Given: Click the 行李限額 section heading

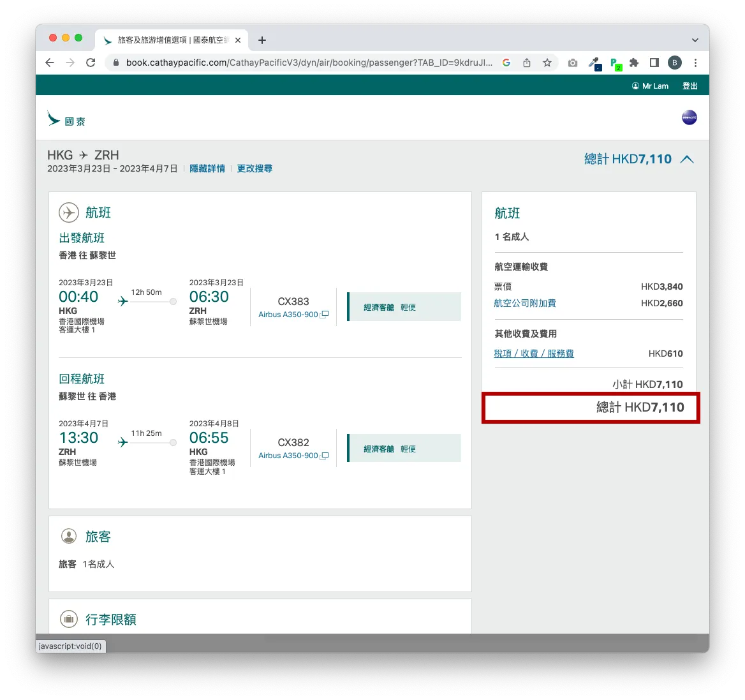Looking at the screenshot, I should coord(111,619).
